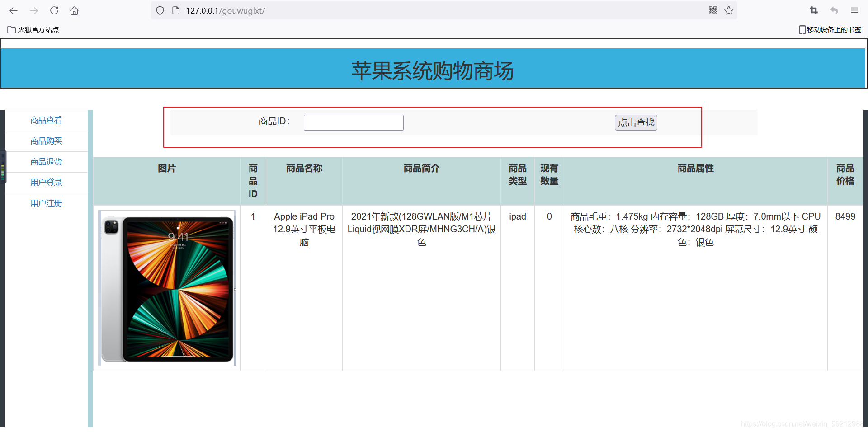
Task: Click the 商品ID: label
Action: (274, 122)
